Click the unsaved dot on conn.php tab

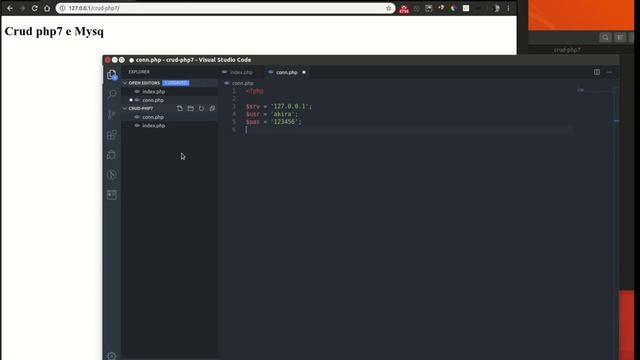click(x=304, y=72)
